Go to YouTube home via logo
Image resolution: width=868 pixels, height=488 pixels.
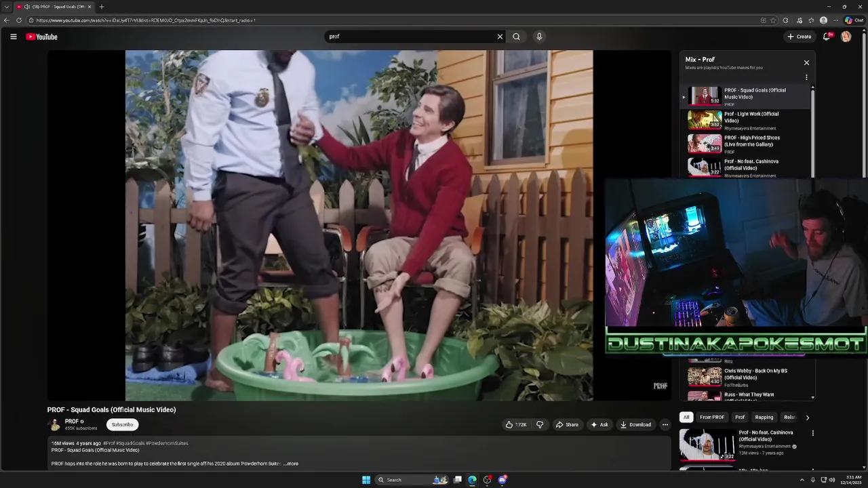coord(42,37)
